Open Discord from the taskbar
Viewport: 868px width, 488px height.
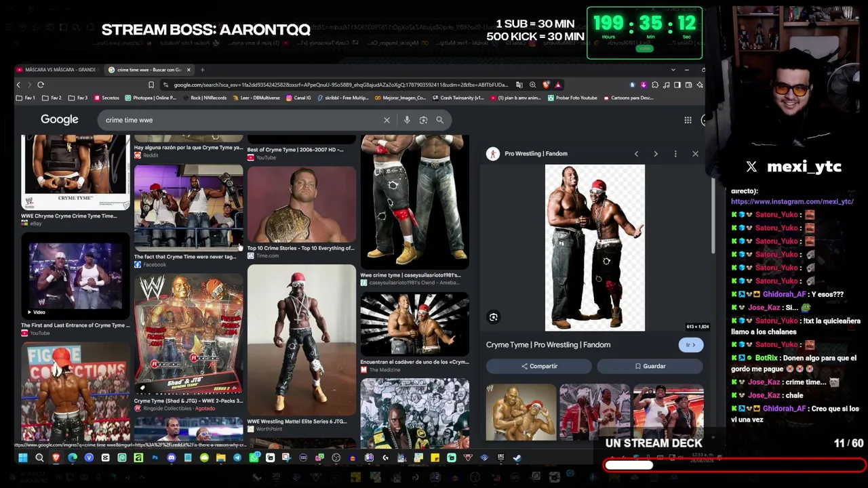171,458
